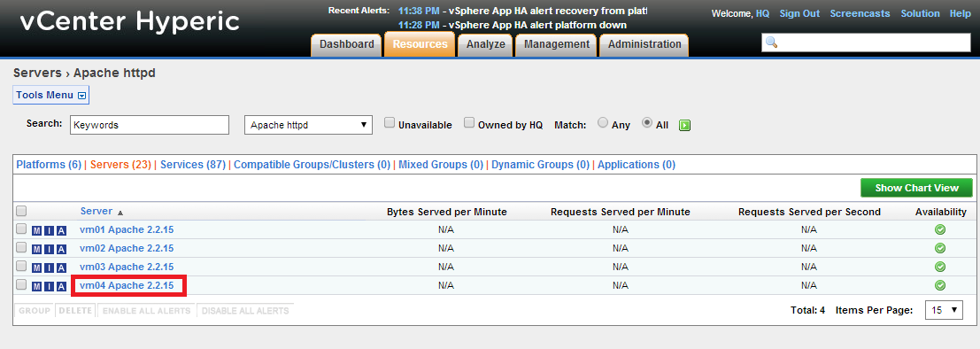This screenshot has height=349, width=980.
Task: Open the Dashboard tab
Action: pyautogui.click(x=347, y=44)
